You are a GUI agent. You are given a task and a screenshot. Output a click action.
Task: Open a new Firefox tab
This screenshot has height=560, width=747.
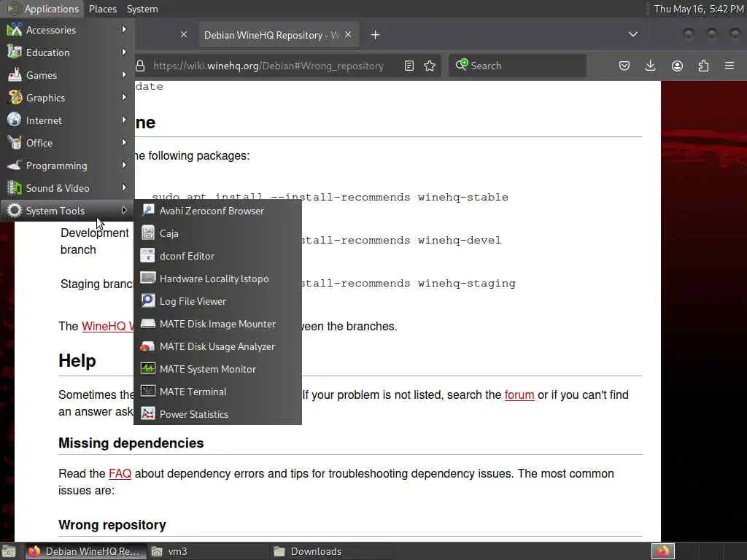tap(376, 35)
